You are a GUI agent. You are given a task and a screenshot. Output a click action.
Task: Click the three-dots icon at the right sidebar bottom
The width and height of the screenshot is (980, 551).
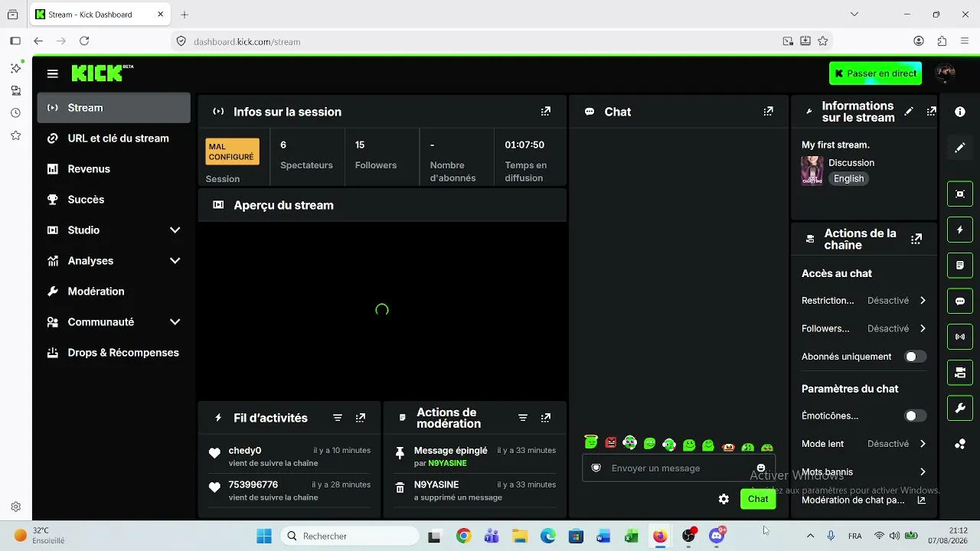(960, 444)
